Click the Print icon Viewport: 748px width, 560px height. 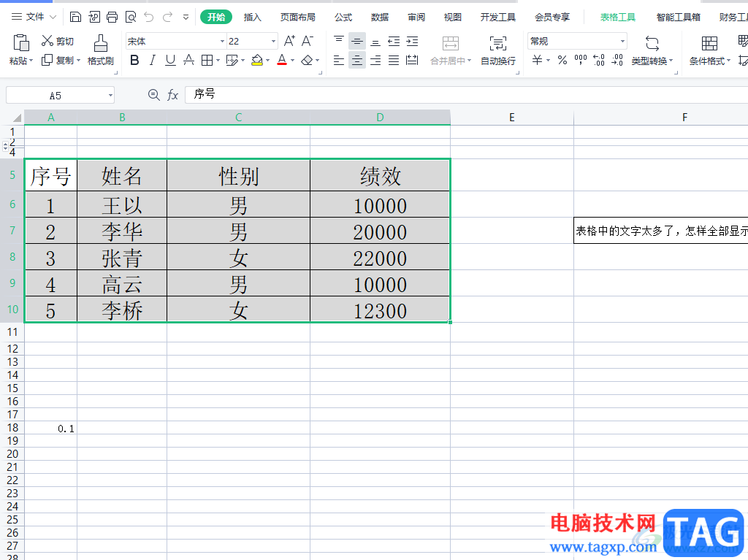coord(112,18)
